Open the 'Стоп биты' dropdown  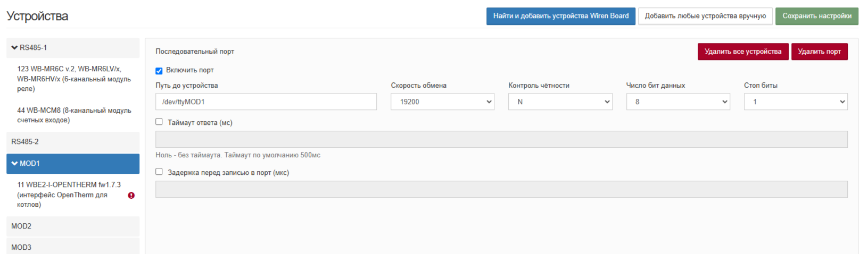[x=796, y=101]
